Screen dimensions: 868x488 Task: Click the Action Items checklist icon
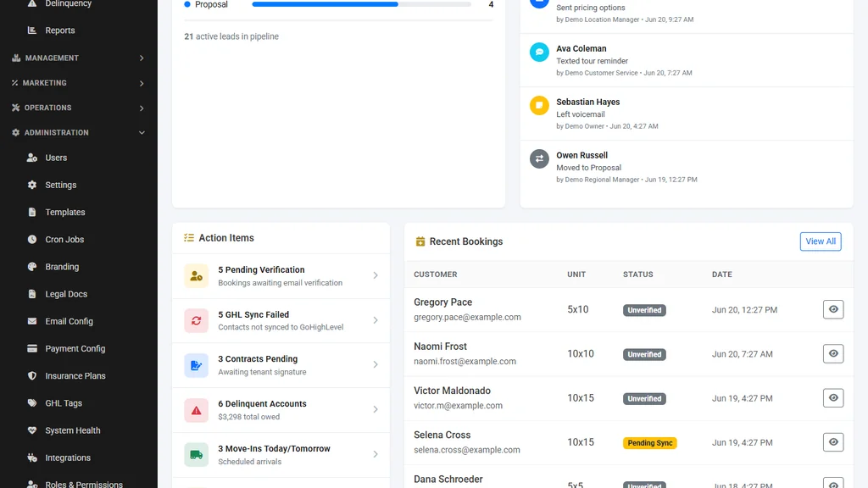tap(189, 238)
